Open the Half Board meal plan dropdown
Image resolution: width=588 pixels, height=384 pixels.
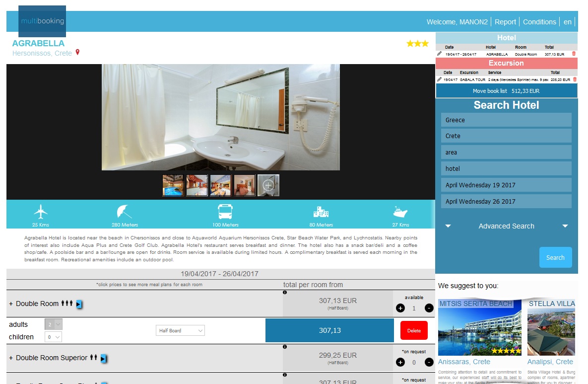click(180, 330)
